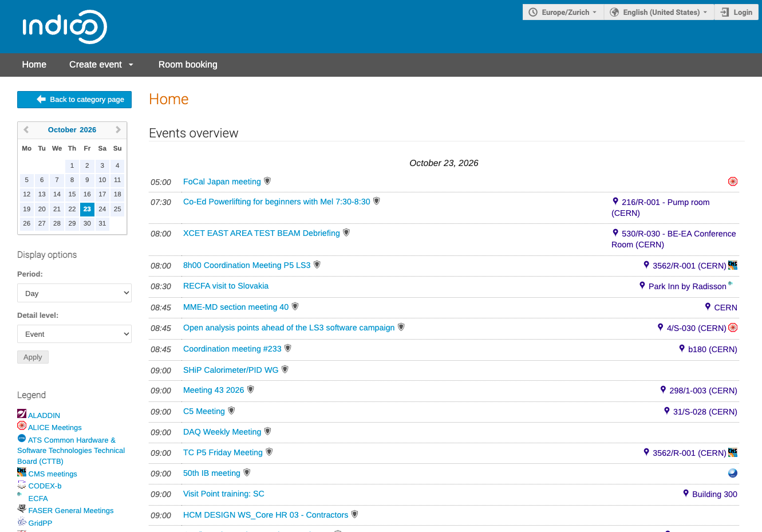Click ALICE icon on FoCal Japan meeting row
Image resolution: width=762 pixels, height=532 pixels.
pos(732,182)
